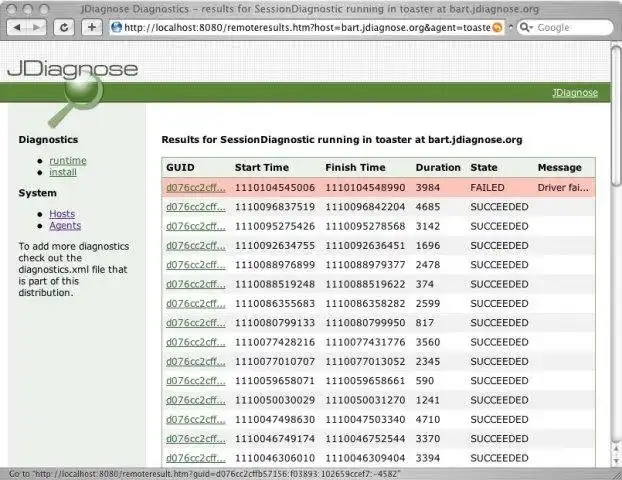
Task: Click the System sidebar heading
Action: (38, 193)
